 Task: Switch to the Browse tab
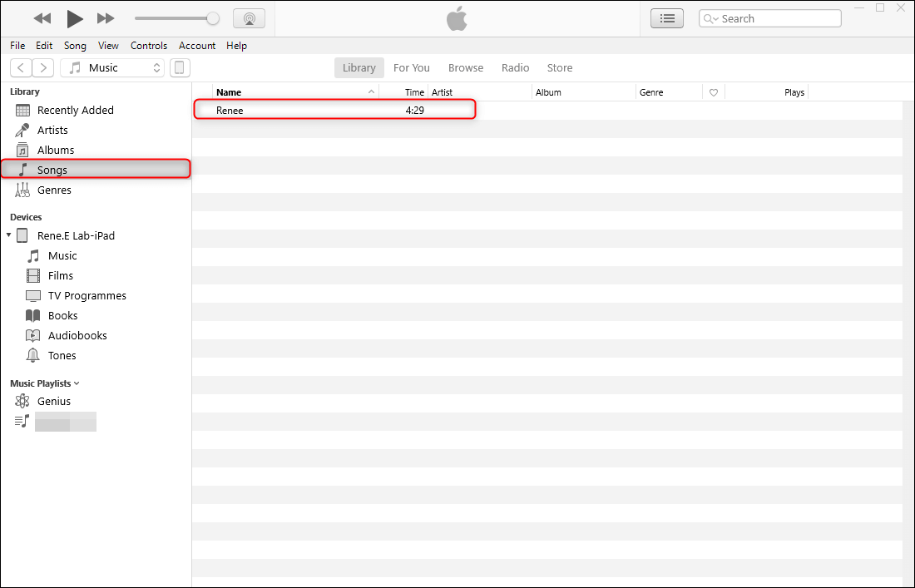[x=466, y=67]
